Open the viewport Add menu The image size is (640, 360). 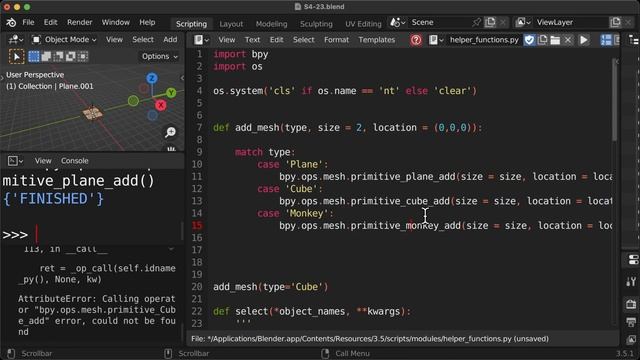(170, 40)
